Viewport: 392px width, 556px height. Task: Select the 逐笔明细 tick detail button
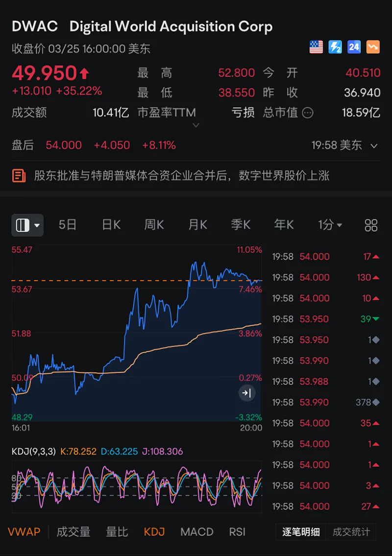(301, 532)
